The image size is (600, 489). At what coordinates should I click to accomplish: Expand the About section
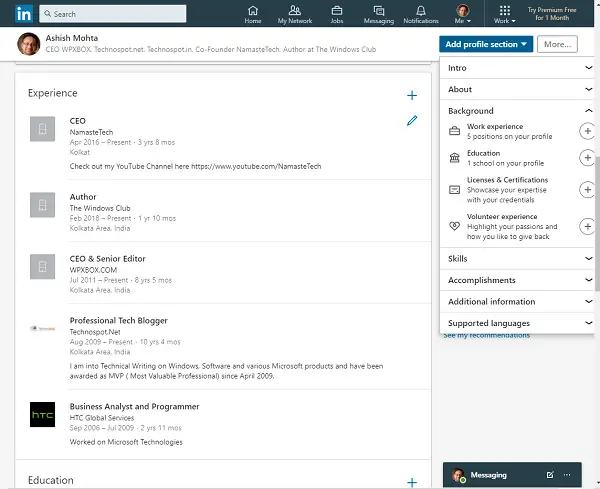pyautogui.click(x=517, y=89)
